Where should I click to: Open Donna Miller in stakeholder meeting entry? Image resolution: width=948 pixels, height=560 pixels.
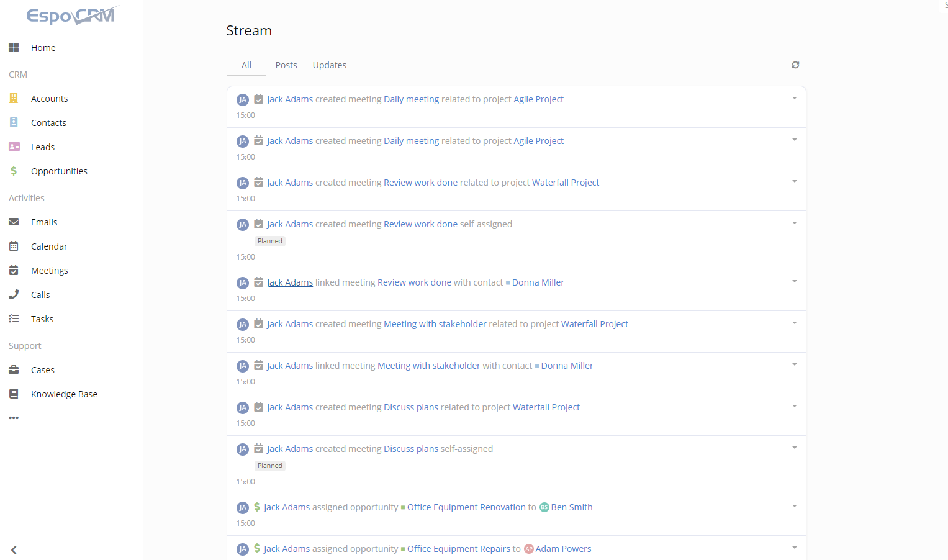click(x=567, y=366)
